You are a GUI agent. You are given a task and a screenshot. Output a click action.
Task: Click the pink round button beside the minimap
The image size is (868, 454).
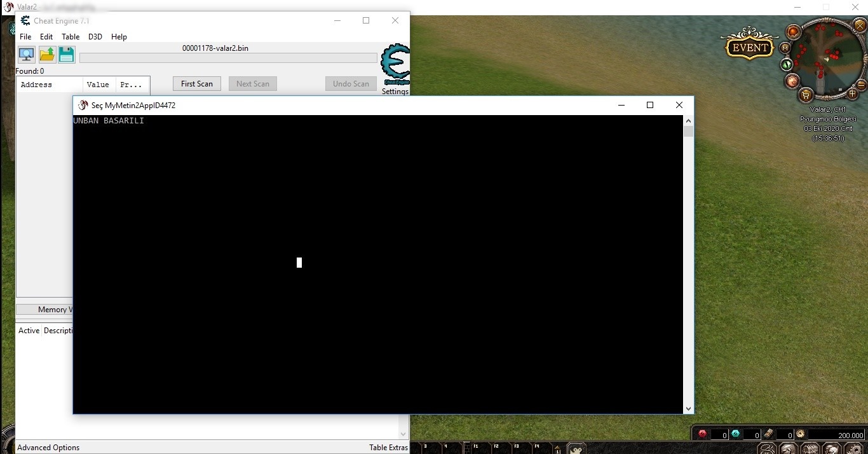[792, 81]
